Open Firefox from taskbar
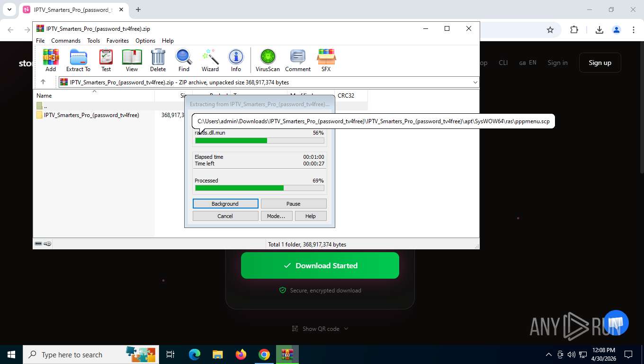 (241, 355)
